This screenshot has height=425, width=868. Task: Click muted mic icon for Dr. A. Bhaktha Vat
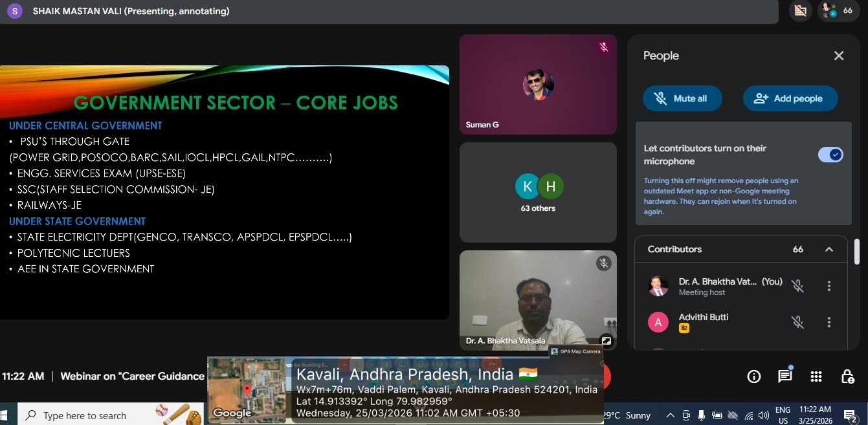(798, 286)
